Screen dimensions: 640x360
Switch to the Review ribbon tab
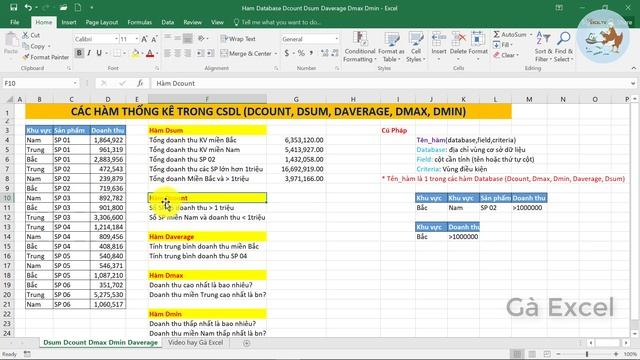192,22
